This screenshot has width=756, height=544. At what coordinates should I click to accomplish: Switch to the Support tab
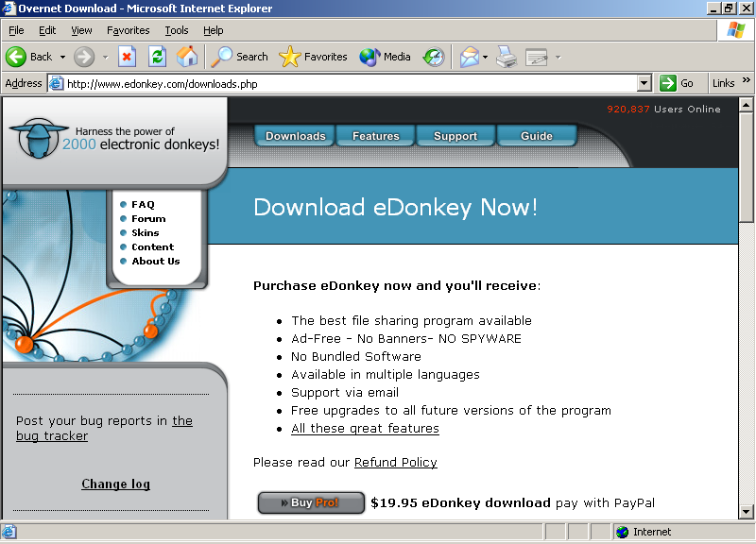click(x=455, y=136)
